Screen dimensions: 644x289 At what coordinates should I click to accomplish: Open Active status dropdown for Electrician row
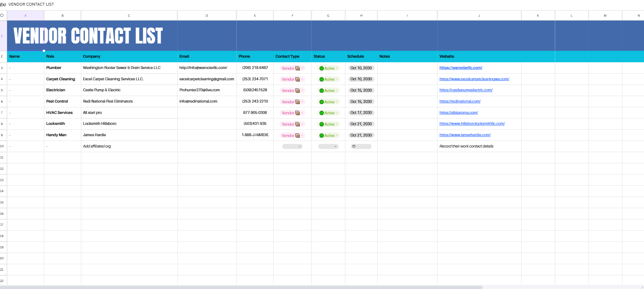[x=329, y=91]
